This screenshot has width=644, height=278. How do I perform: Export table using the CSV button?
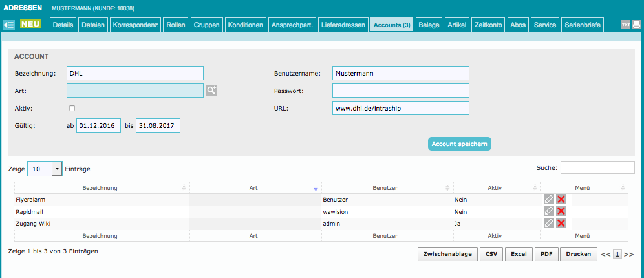491,254
